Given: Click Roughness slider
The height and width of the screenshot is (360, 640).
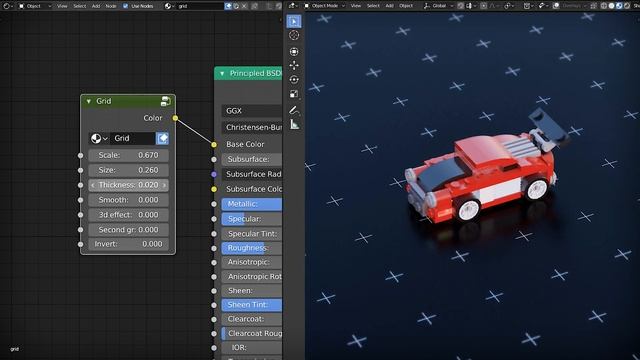Looking at the screenshot, I should click(252, 248).
